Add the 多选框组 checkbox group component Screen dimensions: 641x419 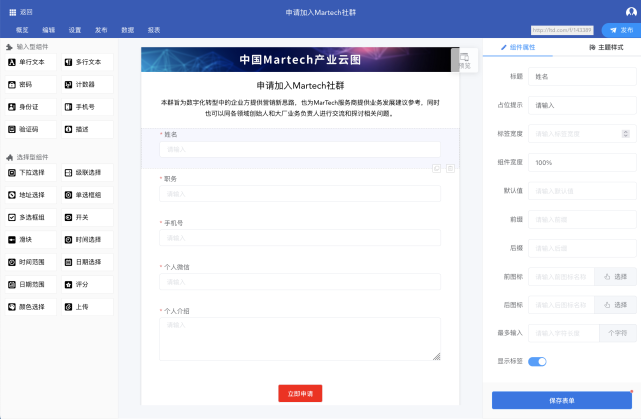[29, 217]
